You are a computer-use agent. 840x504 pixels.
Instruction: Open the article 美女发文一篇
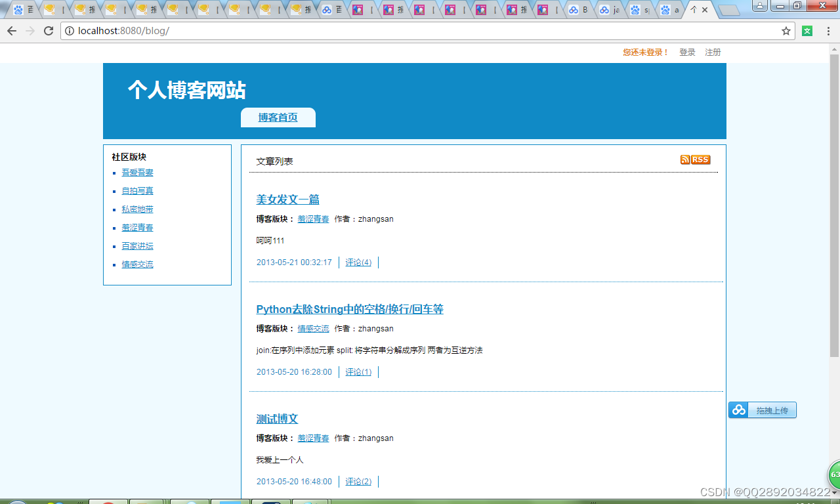[x=287, y=199]
